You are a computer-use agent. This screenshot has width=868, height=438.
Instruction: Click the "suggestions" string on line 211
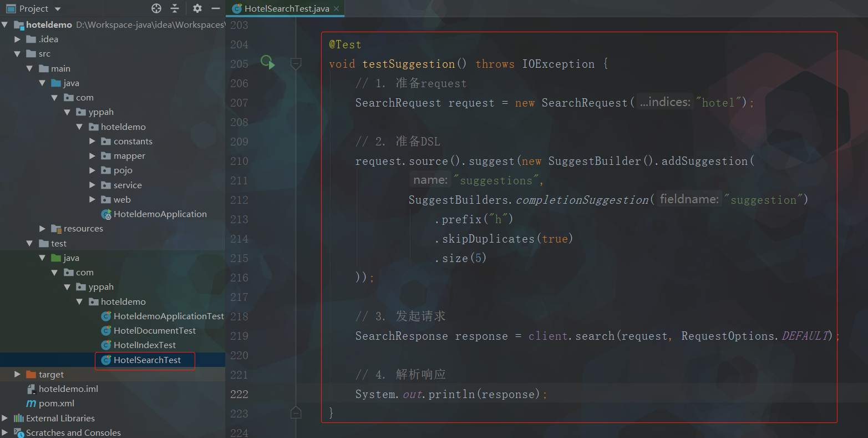496,180
